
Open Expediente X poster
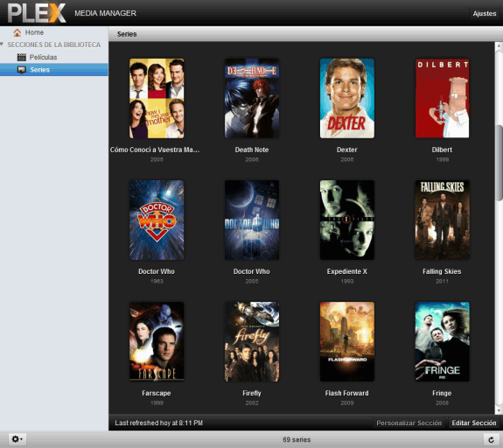[x=347, y=220]
